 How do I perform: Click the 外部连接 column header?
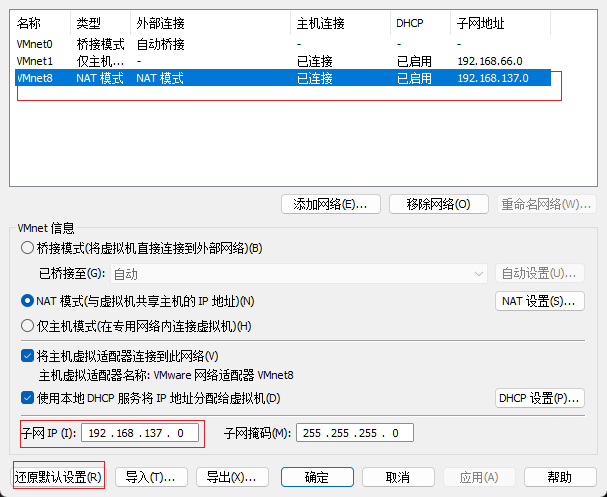pos(210,24)
